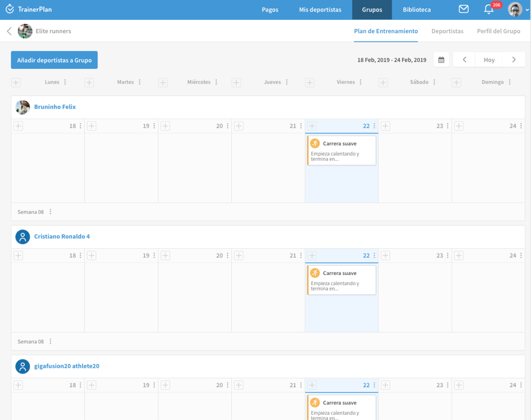
Task: Go to the previous week
Action: [465, 60]
